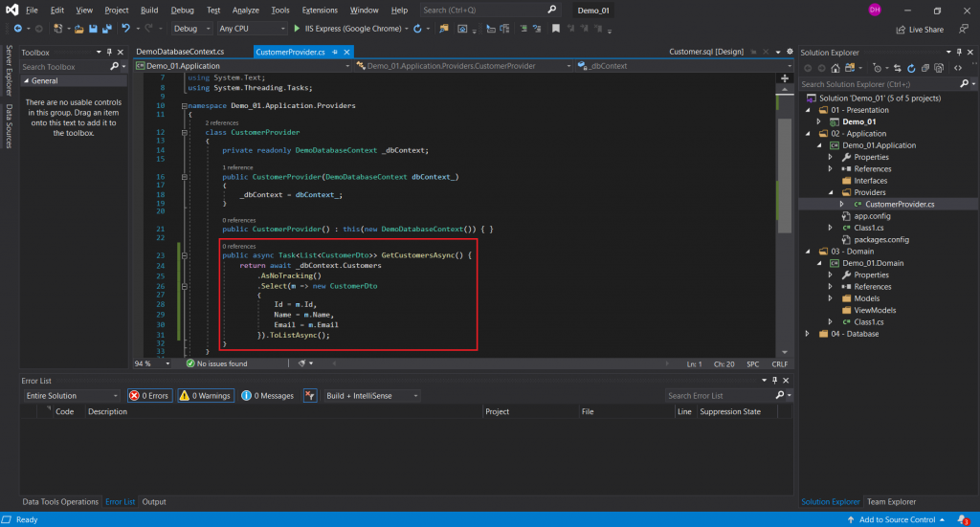Click the Undo icon in toolbar
The image size is (980, 527).
[125, 29]
